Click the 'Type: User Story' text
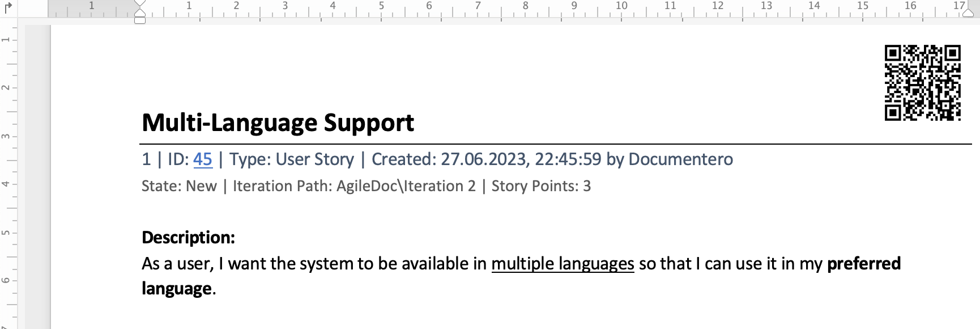Screen dimensions: 980x329 pyautogui.click(x=291, y=159)
